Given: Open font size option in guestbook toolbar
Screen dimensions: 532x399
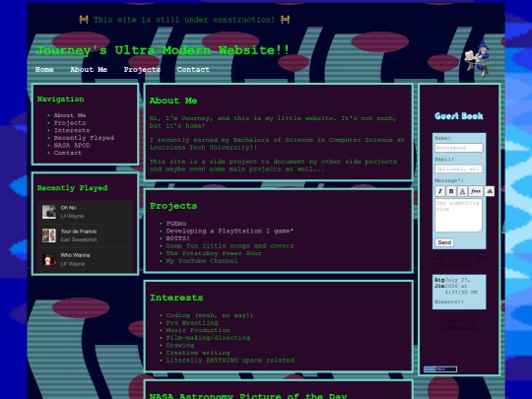Looking at the screenshot, I should (x=490, y=191).
